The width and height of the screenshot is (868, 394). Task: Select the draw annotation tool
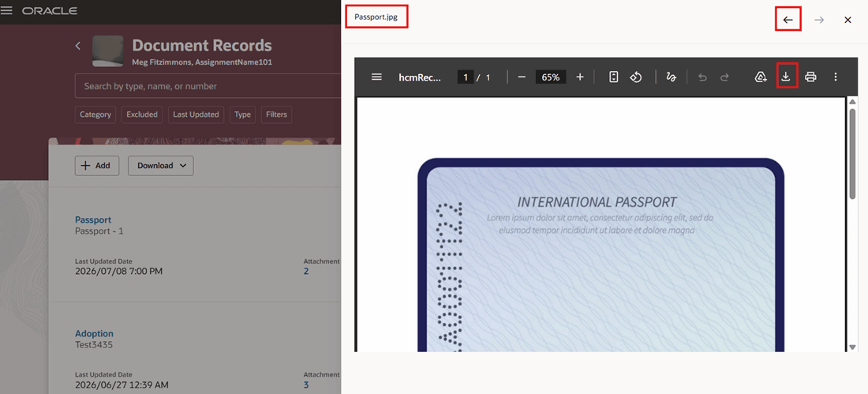coord(671,77)
